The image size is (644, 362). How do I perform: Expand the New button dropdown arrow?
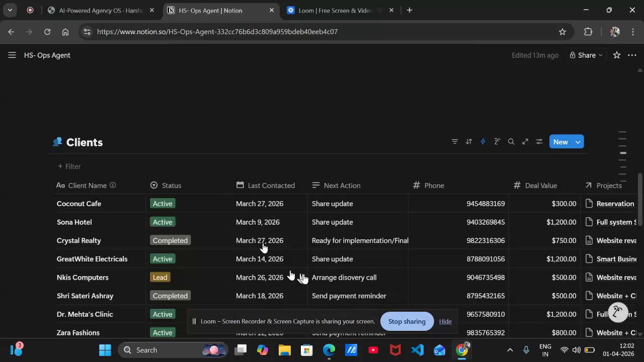coord(578,142)
